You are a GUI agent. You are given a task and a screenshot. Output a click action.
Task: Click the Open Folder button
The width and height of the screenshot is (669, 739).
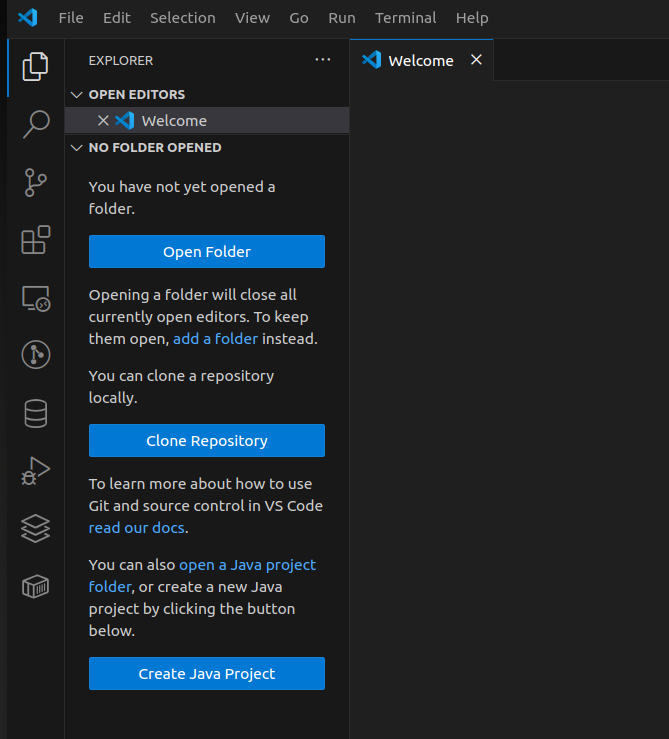(x=206, y=252)
